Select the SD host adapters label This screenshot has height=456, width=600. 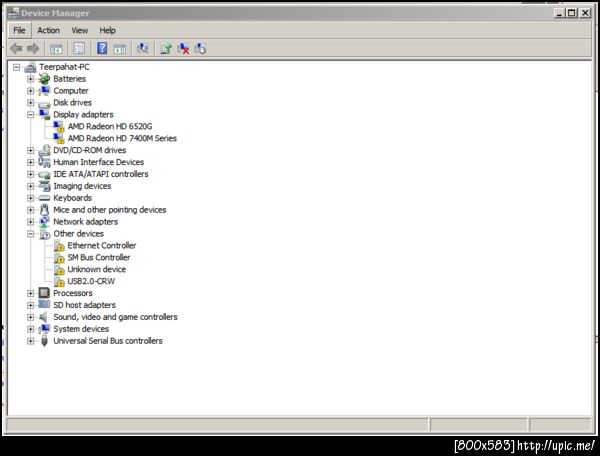pos(85,305)
